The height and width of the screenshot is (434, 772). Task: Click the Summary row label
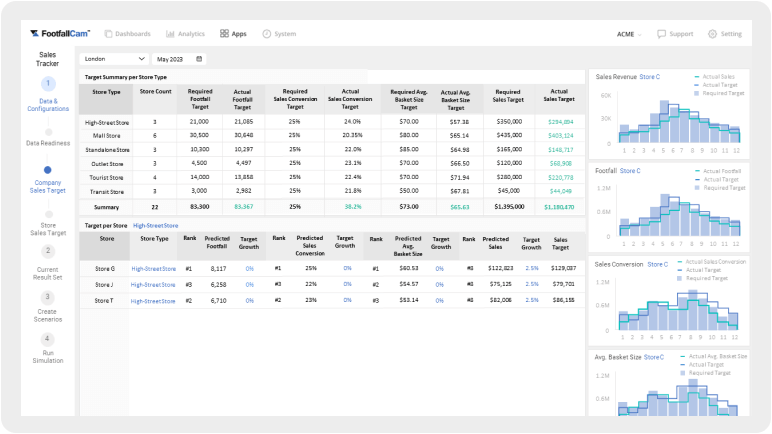pos(106,207)
